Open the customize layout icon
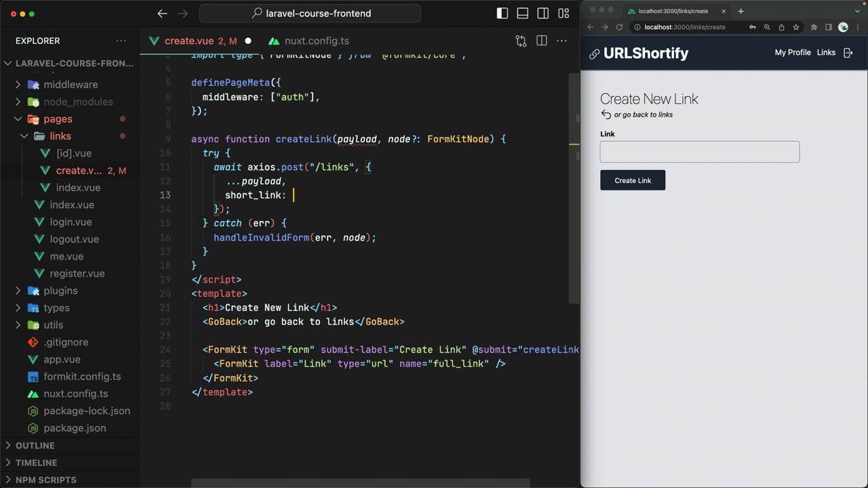The image size is (868, 488). [564, 14]
